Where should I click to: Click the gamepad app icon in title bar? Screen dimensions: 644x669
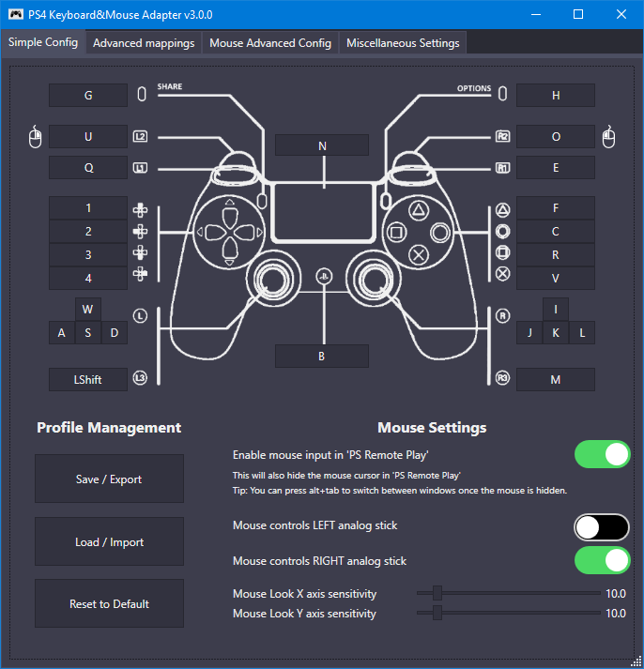coord(16,14)
